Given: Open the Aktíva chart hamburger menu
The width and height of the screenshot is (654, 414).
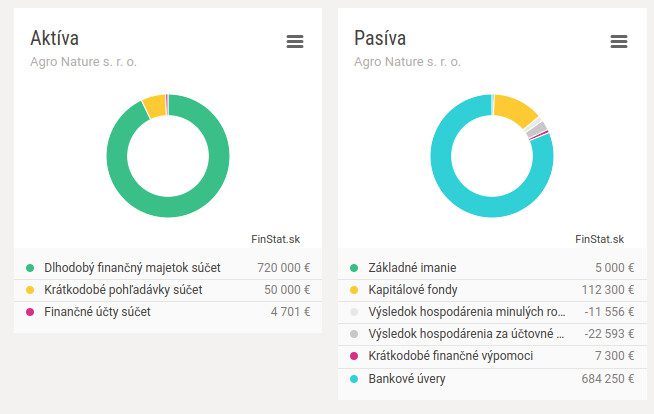Looking at the screenshot, I should [x=294, y=41].
